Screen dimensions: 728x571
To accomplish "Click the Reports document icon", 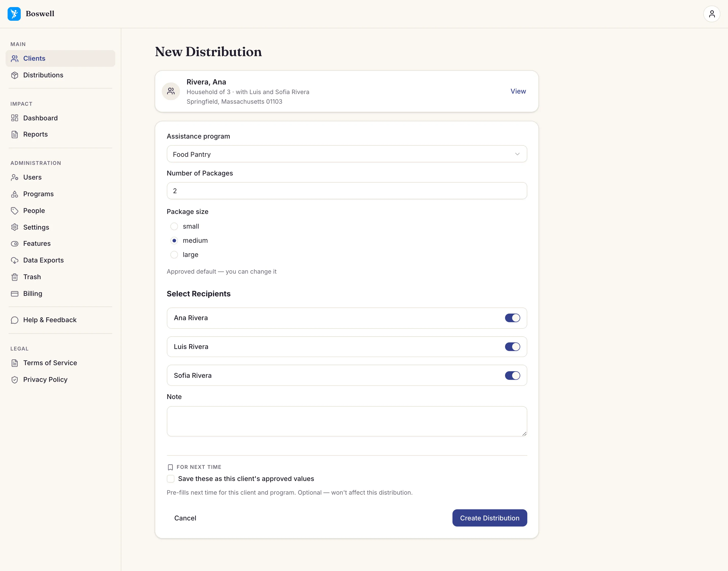I will pyautogui.click(x=15, y=134).
